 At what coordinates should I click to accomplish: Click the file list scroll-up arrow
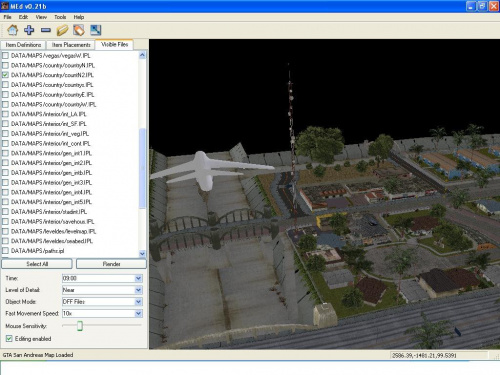[142, 55]
